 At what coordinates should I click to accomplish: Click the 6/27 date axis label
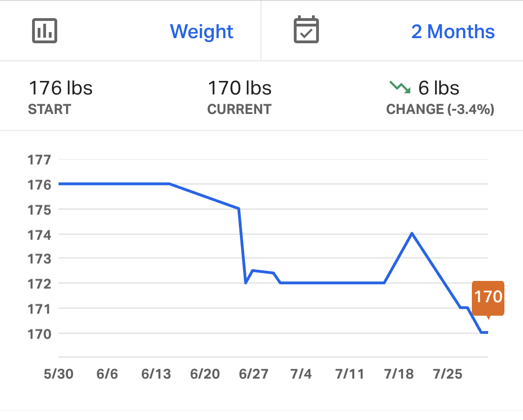coord(253,374)
